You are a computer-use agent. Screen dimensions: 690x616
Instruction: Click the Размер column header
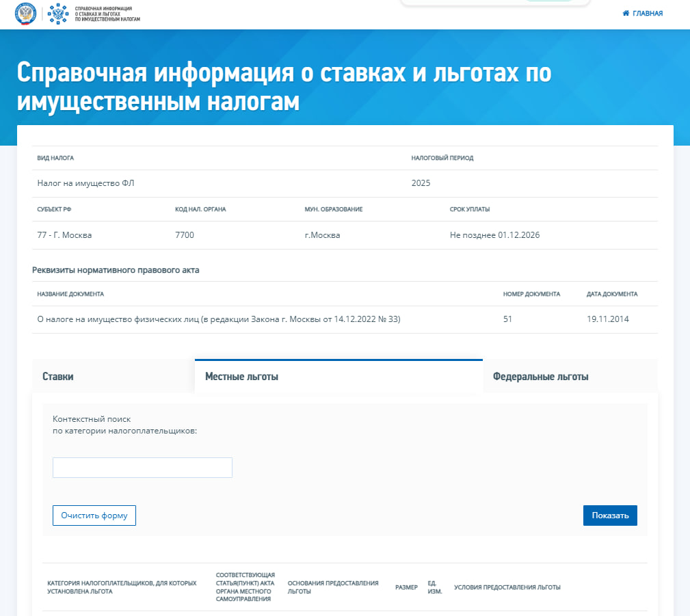(406, 587)
